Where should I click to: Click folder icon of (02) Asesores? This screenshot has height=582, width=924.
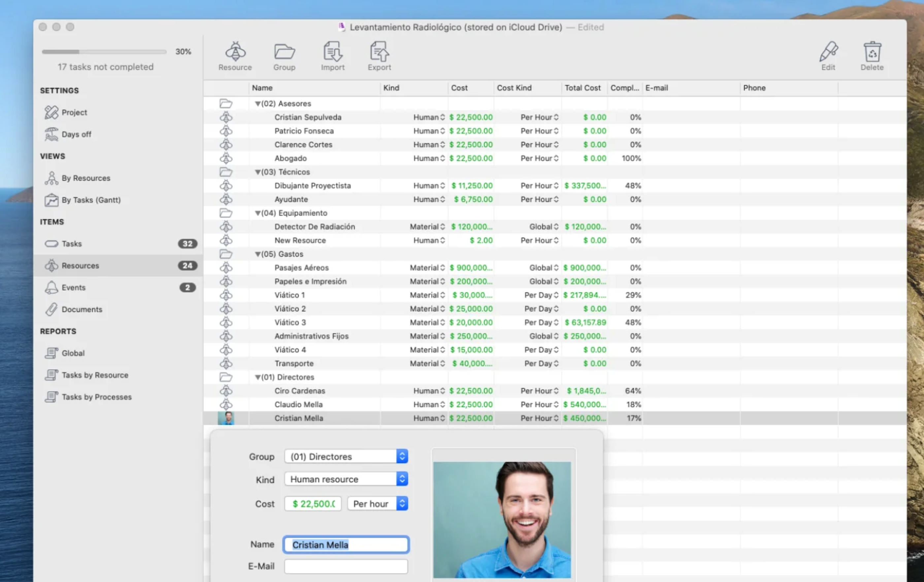[226, 104]
